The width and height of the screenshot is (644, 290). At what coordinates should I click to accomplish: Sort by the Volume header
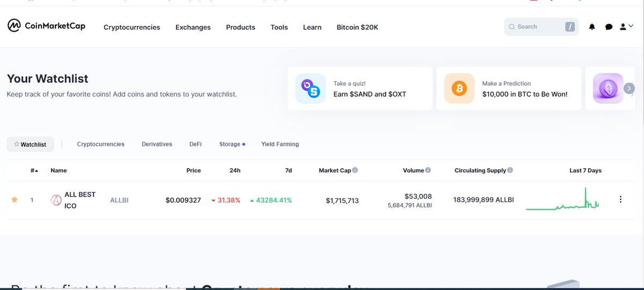tap(414, 171)
